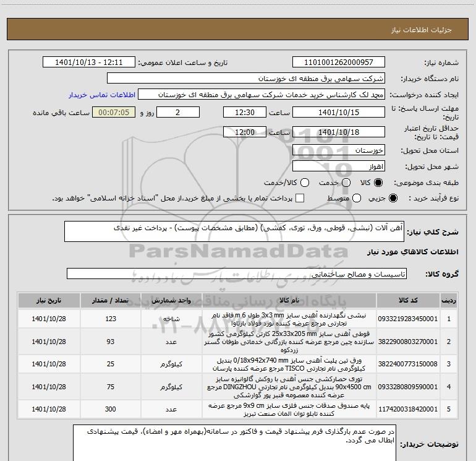The height and width of the screenshot is (461, 476).
Task: Click the نام کالا column header
Action: pyautogui.click(x=289, y=301)
